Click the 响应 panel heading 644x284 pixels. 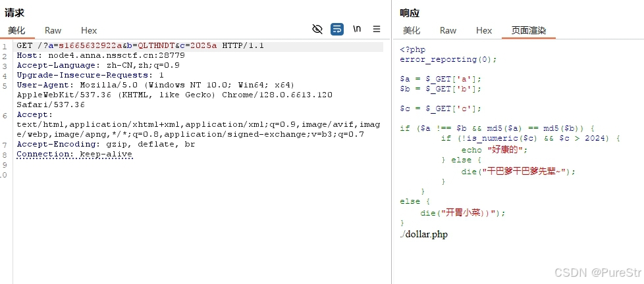click(x=410, y=13)
